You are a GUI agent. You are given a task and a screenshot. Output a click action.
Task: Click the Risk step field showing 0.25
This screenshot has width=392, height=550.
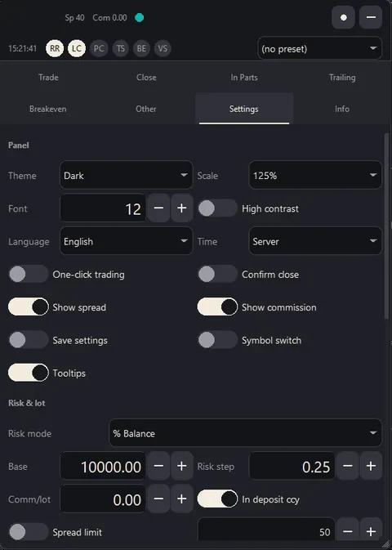pos(292,467)
